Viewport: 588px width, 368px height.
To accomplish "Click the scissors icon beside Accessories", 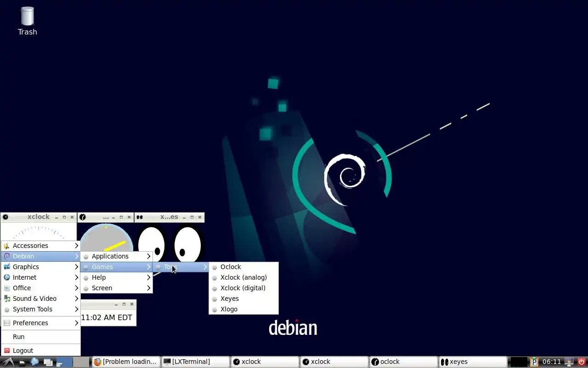I will [x=7, y=246].
